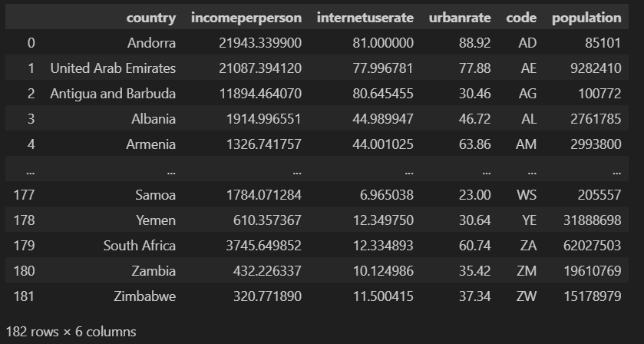The image size is (644, 344).
Task: Click the code column header
Action: click(521, 18)
